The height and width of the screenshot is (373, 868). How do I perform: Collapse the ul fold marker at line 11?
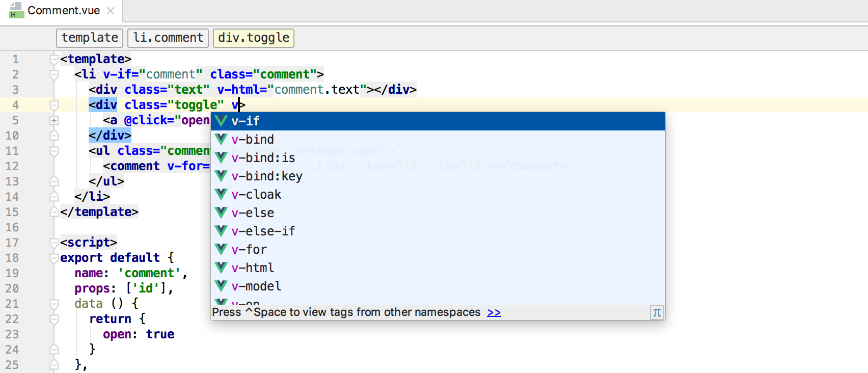(x=54, y=151)
